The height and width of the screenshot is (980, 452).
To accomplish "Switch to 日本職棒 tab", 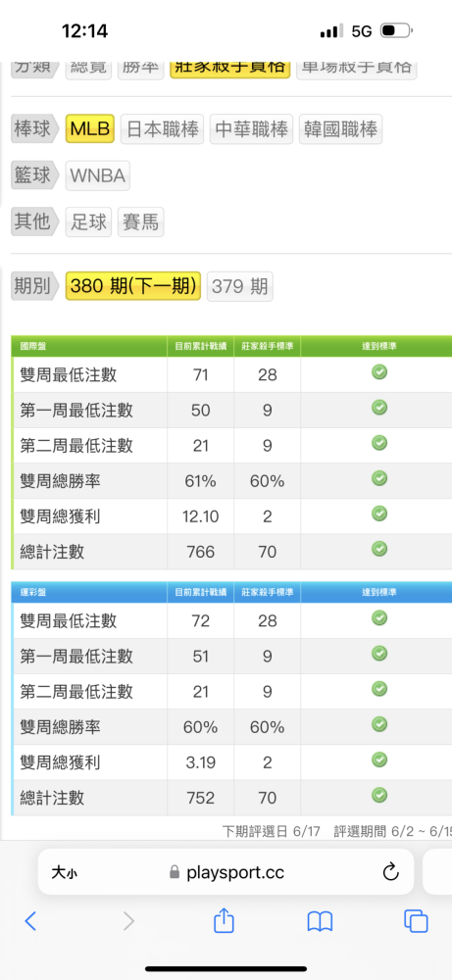I will coord(163,129).
